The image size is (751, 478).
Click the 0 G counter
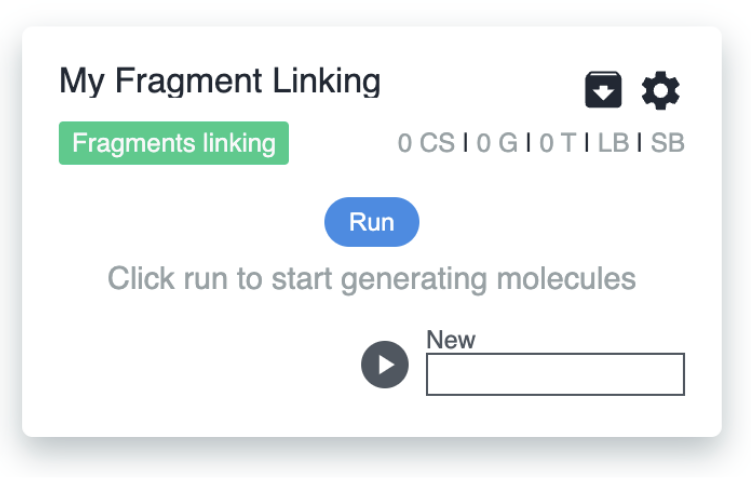[497, 143]
